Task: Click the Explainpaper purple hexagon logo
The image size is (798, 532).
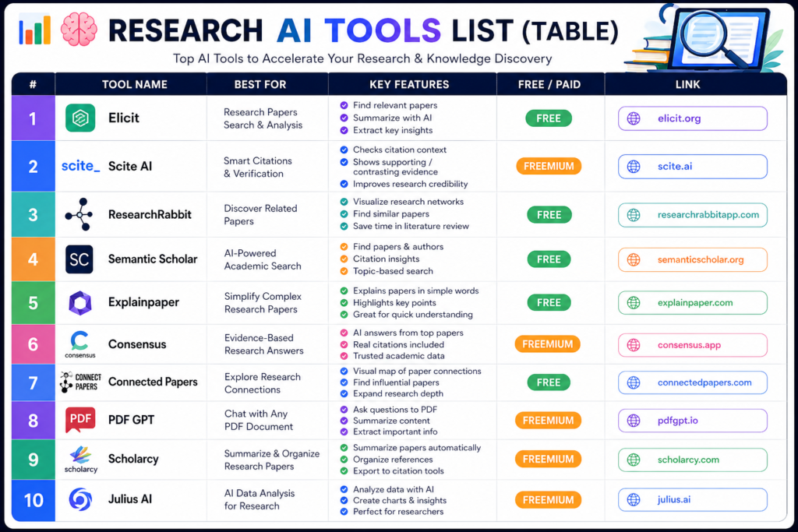Action: tap(80, 303)
